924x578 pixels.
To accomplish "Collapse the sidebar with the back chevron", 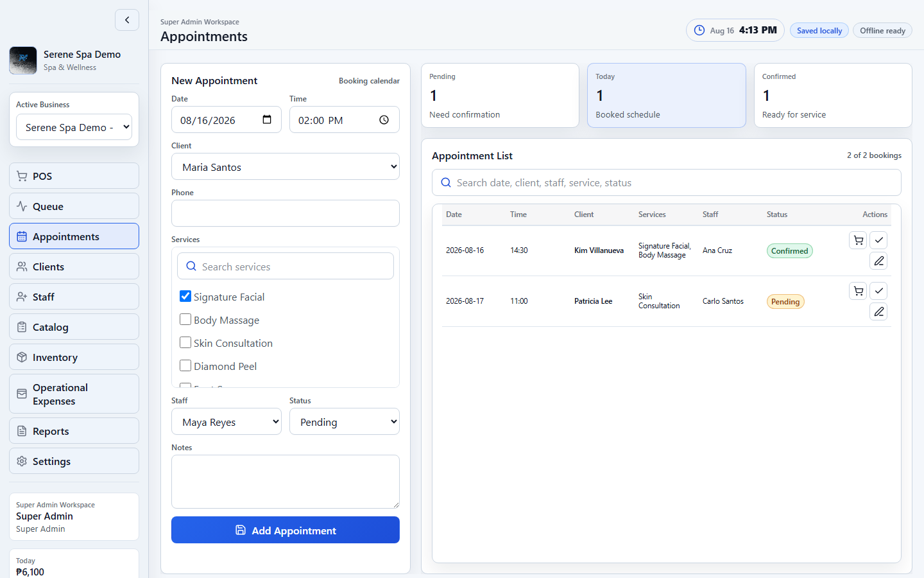I will 127,20.
